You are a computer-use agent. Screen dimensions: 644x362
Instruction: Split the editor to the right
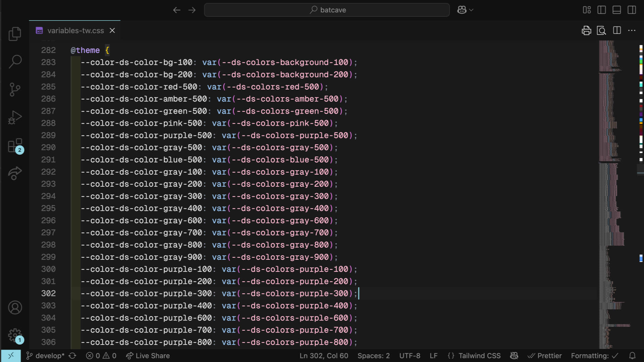617,31
